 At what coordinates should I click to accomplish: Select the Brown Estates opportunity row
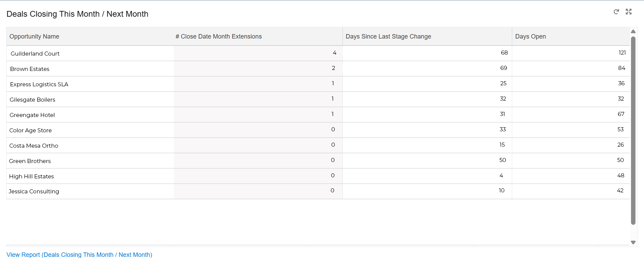point(30,69)
